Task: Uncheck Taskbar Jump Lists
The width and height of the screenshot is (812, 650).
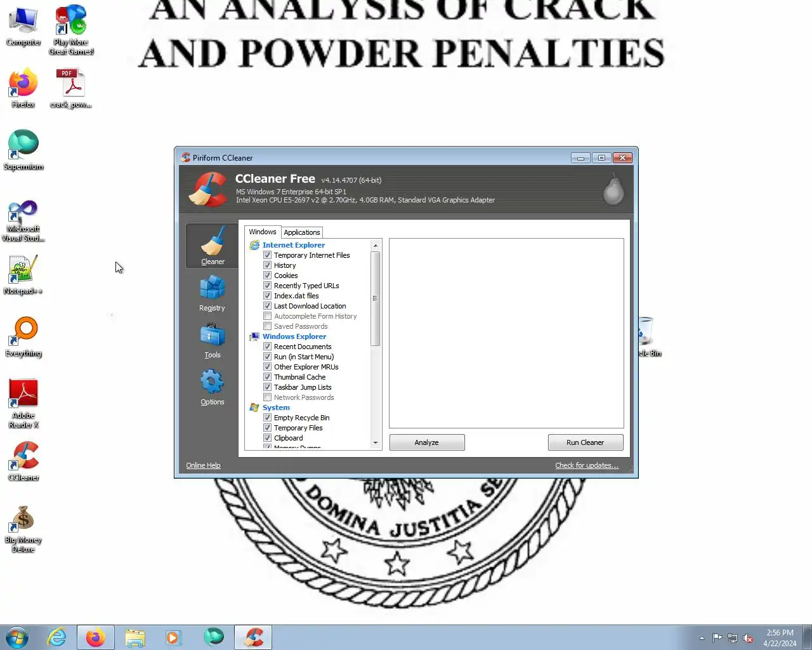Action: (268, 387)
